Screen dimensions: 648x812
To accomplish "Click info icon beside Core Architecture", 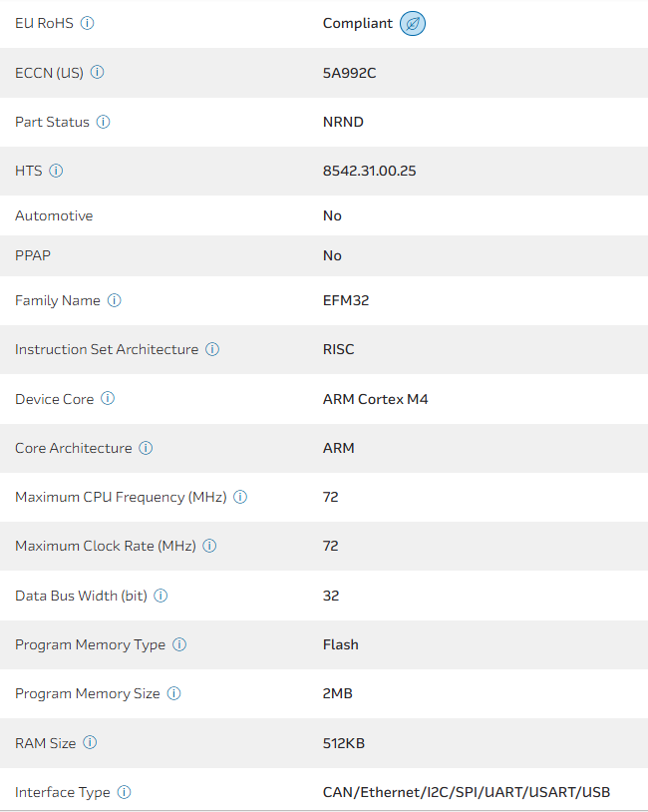I will coord(146,448).
